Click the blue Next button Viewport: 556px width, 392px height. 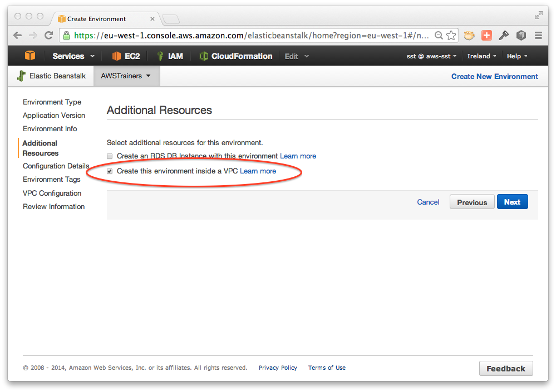point(513,202)
